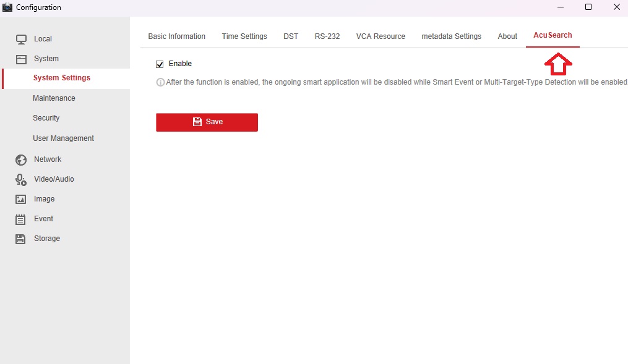Click the Event calendar icon
This screenshot has width=628, height=364.
(21, 219)
